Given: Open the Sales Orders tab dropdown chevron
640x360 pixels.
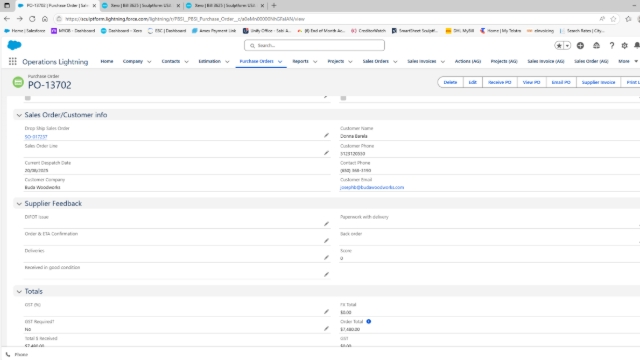Looking at the screenshot, I should coord(395,62).
